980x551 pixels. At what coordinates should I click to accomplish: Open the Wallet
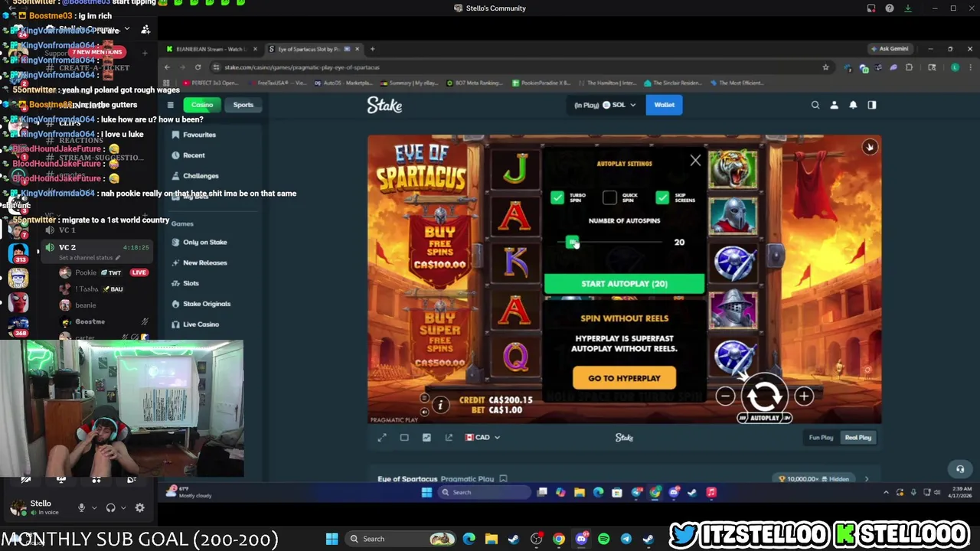(x=664, y=105)
